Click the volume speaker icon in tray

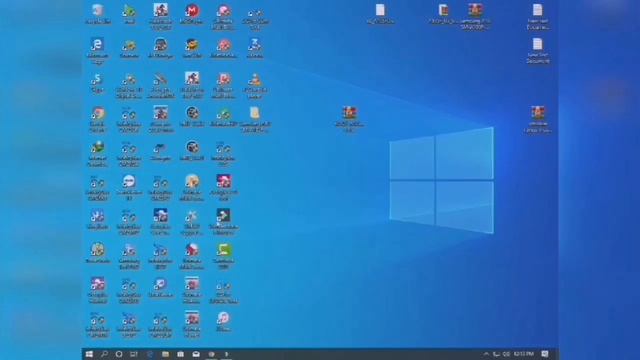coord(506,354)
